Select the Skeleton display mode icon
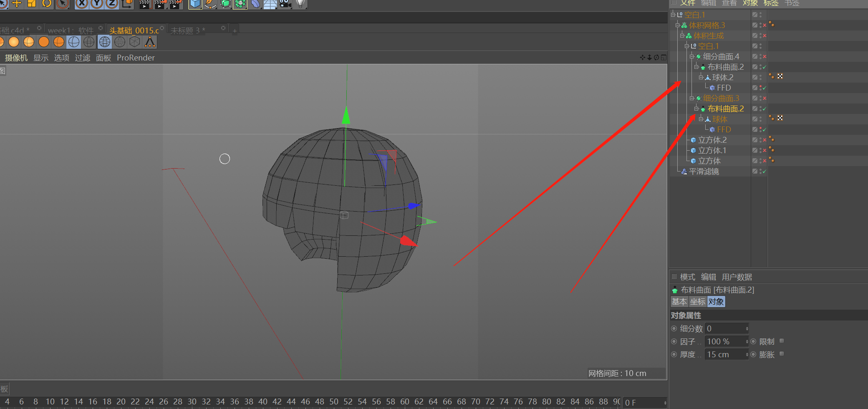 pos(150,42)
